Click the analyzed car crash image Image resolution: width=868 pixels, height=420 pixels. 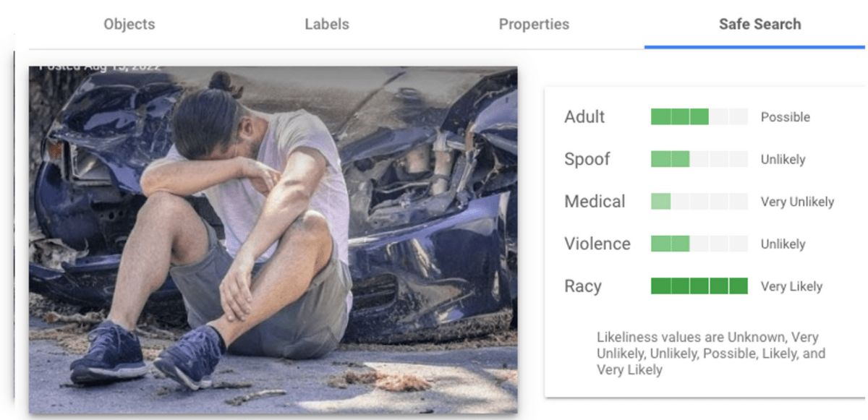pos(273,239)
